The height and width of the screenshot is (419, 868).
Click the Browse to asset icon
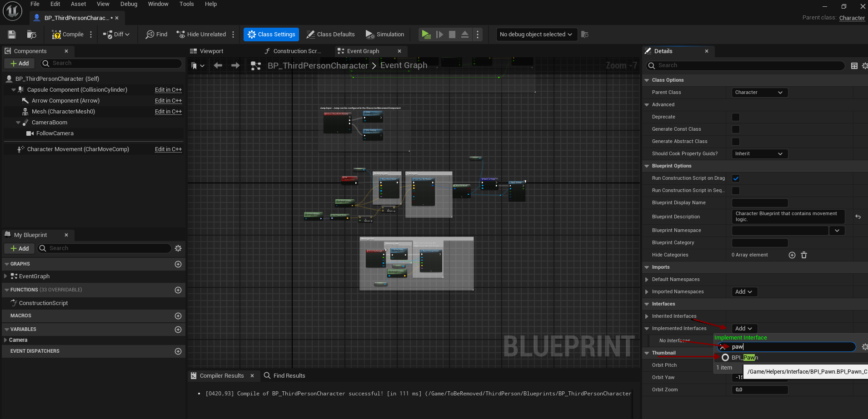[31, 35]
